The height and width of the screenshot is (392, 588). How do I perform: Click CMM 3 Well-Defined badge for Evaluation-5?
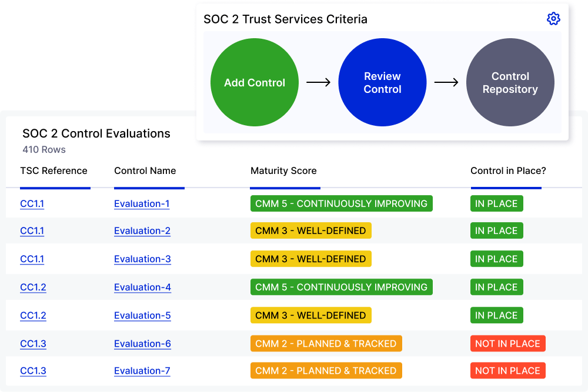311,315
